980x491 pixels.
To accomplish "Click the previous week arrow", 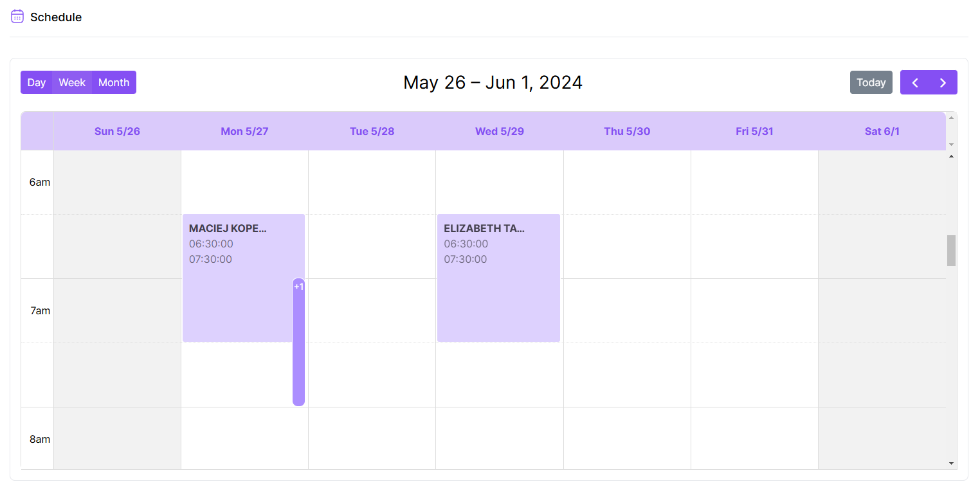I will coord(914,82).
